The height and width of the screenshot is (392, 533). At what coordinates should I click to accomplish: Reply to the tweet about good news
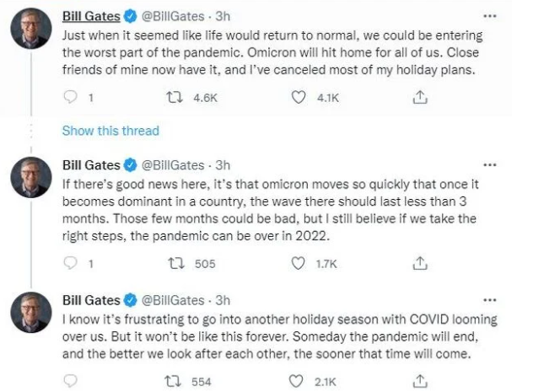[71, 264]
